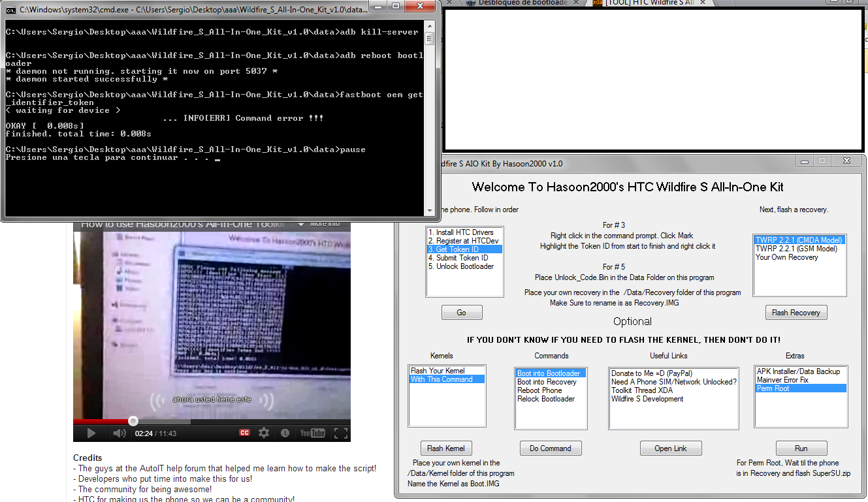Toggle closed captions CC icon
This screenshot has width=868, height=502.
[245, 433]
